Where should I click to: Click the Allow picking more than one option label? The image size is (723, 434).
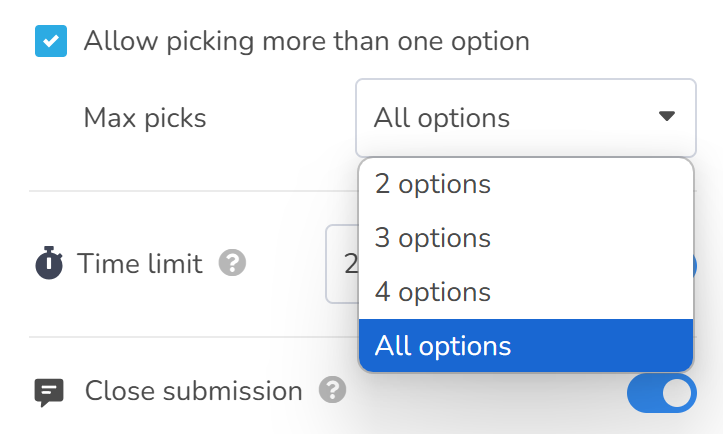(x=307, y=41)
